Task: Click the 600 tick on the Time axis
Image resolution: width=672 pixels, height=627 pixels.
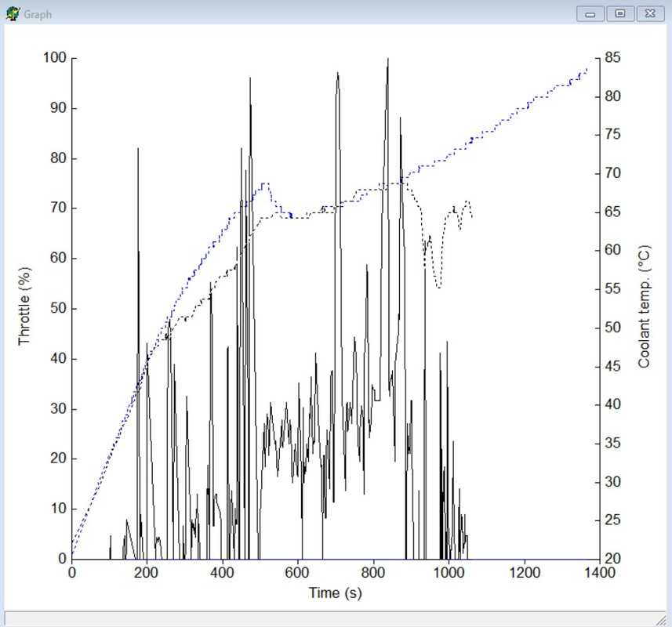Action: tap(297, 573)
